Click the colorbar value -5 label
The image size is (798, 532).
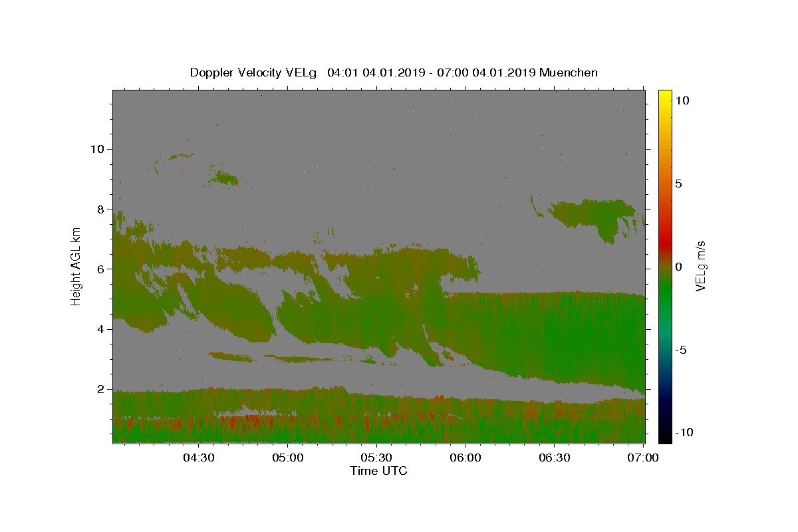coord(681,350)
